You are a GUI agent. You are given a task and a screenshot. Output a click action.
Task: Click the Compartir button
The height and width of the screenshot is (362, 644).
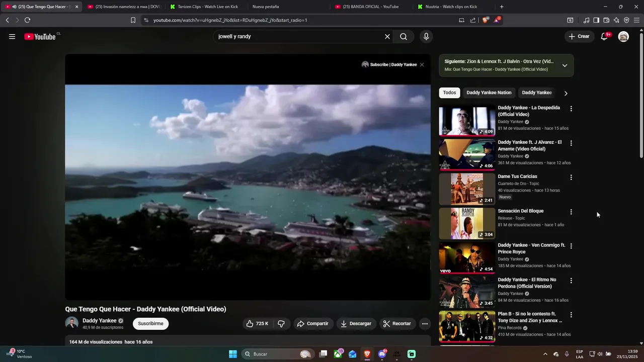(x=312, y=324)
